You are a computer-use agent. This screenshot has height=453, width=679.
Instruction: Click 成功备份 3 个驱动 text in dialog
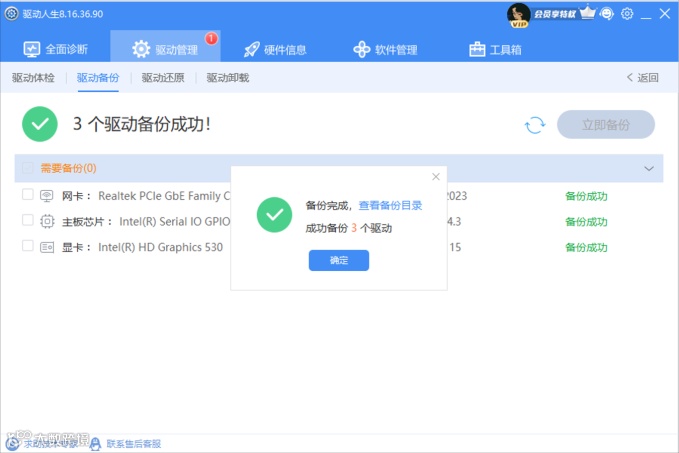pyautogui.click(x=349, y=228)
